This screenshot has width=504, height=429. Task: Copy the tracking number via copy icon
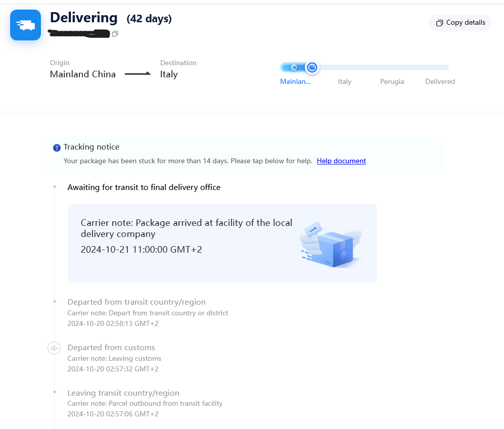click(x=115, y=34)
